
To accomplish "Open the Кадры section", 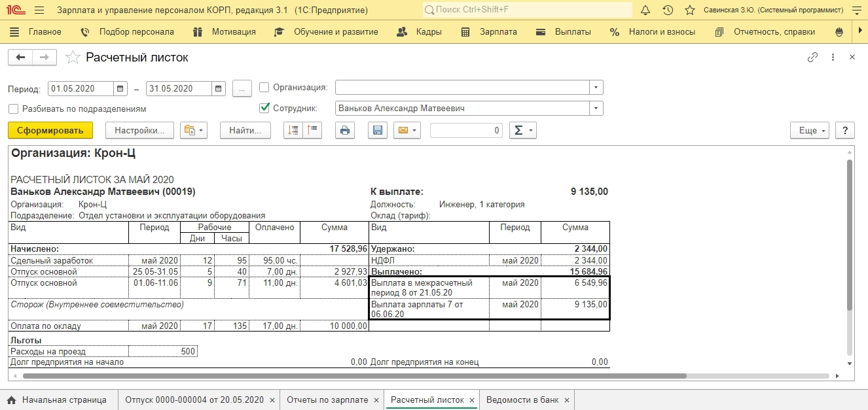I will pos(420,31).
